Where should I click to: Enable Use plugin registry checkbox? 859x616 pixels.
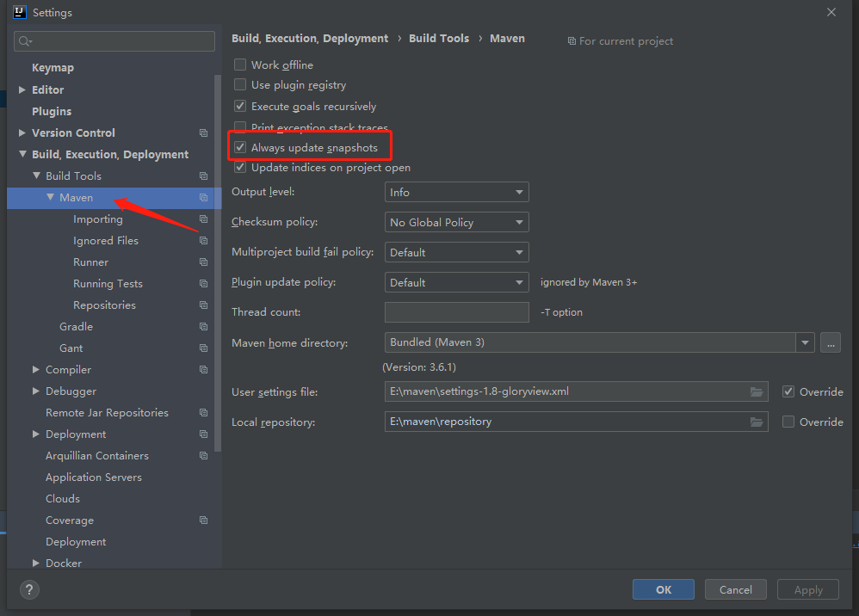(240, 84)
